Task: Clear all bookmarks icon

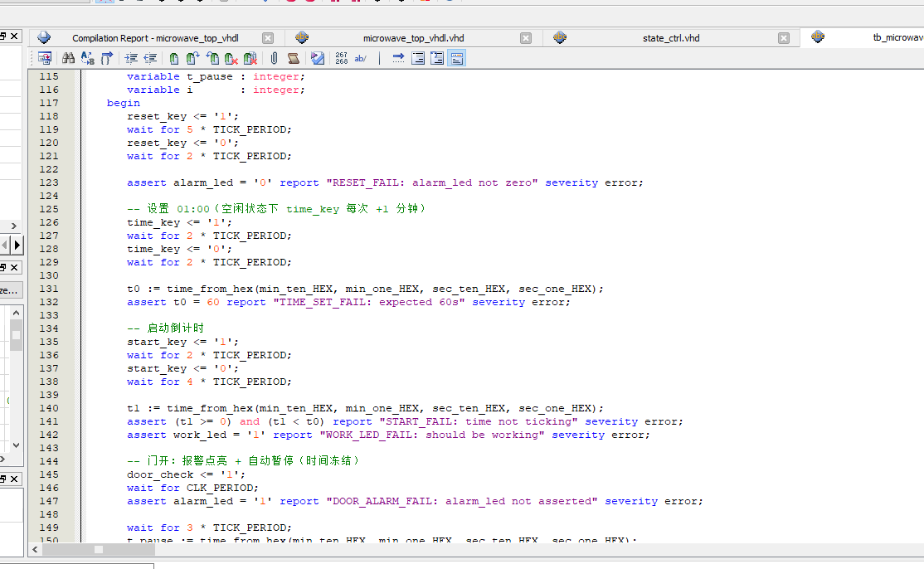Action: point(250,58)
